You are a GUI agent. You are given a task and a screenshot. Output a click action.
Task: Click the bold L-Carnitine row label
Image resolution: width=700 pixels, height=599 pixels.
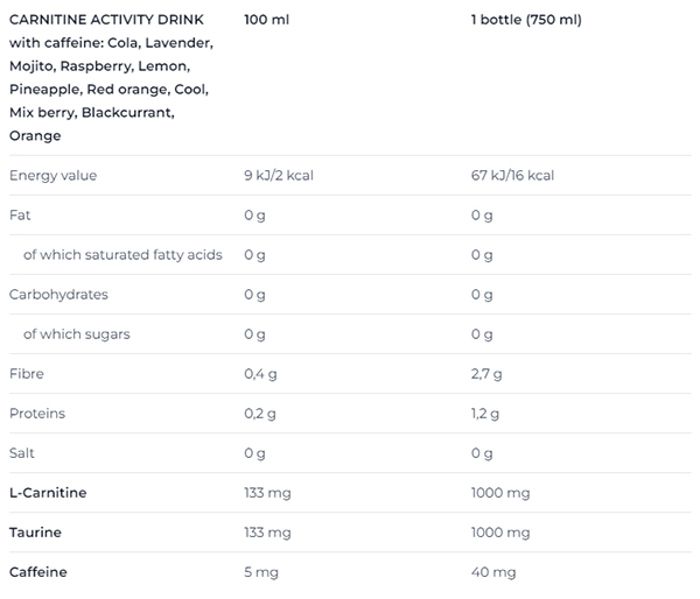coord(48,493)
